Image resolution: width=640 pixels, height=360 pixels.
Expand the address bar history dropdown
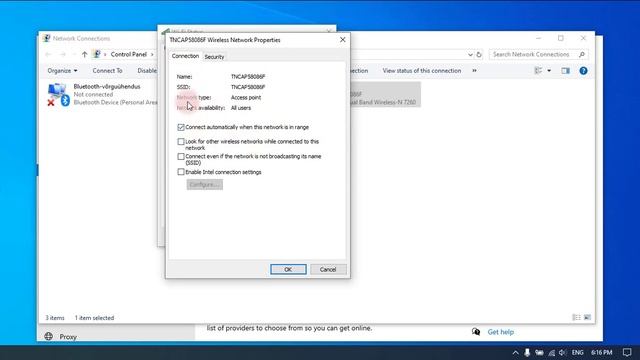point(470,54)
